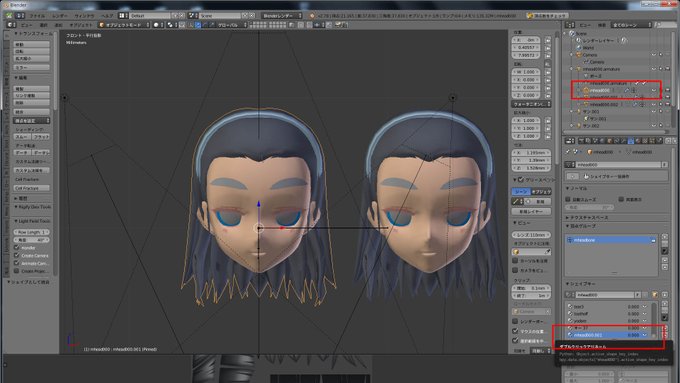Click the スムーズ shading button
Viewport: 680px width, 383px height.
tap(22, 137)
